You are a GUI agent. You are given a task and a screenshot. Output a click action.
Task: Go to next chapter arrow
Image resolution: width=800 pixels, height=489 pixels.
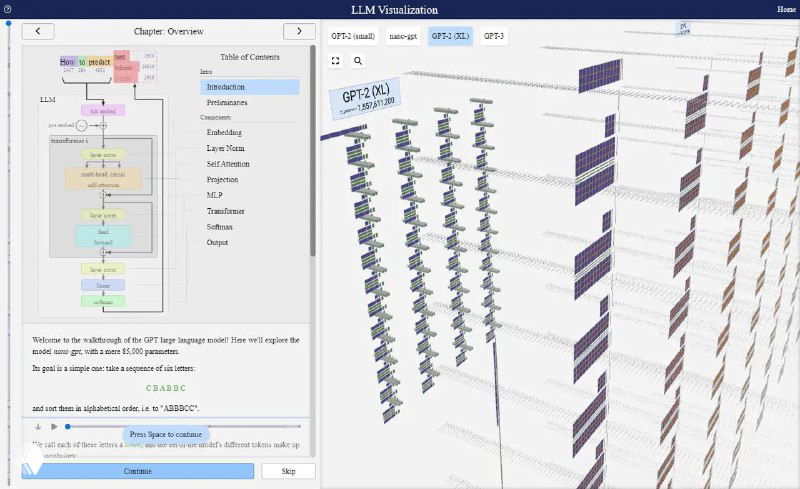point(299,31)
